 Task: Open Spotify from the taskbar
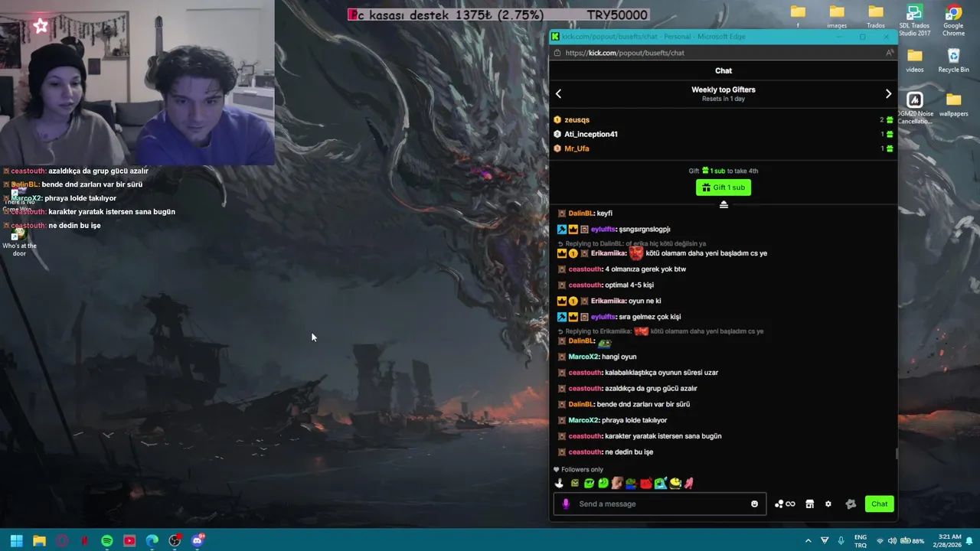[107, 540]
